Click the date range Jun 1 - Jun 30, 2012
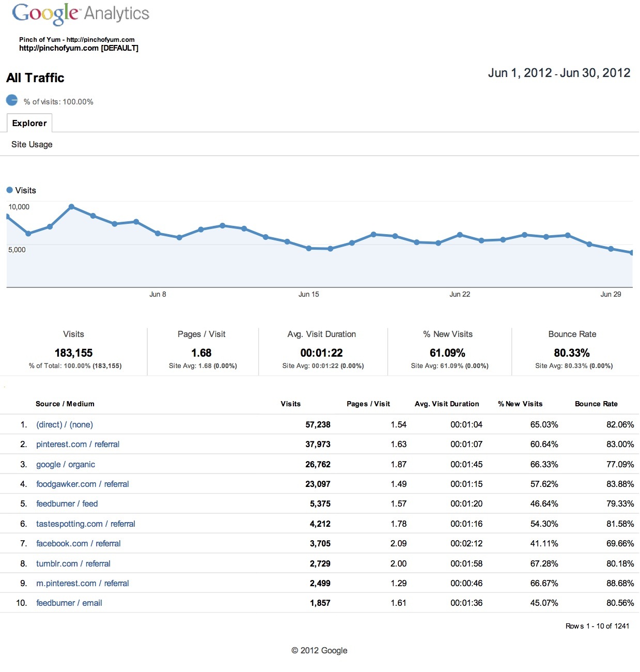Image resolution: width=640 pixels, height=672 pixels. tap(559, 73)
